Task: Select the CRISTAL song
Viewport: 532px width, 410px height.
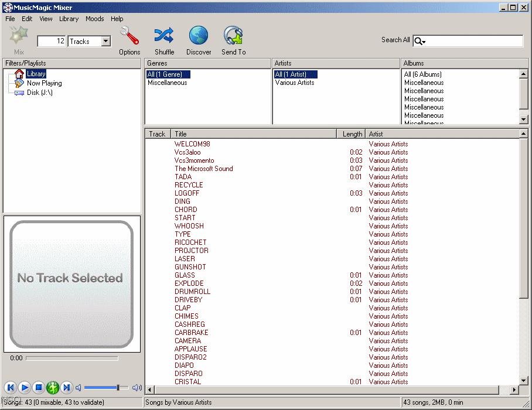Action: coord(187,382)
